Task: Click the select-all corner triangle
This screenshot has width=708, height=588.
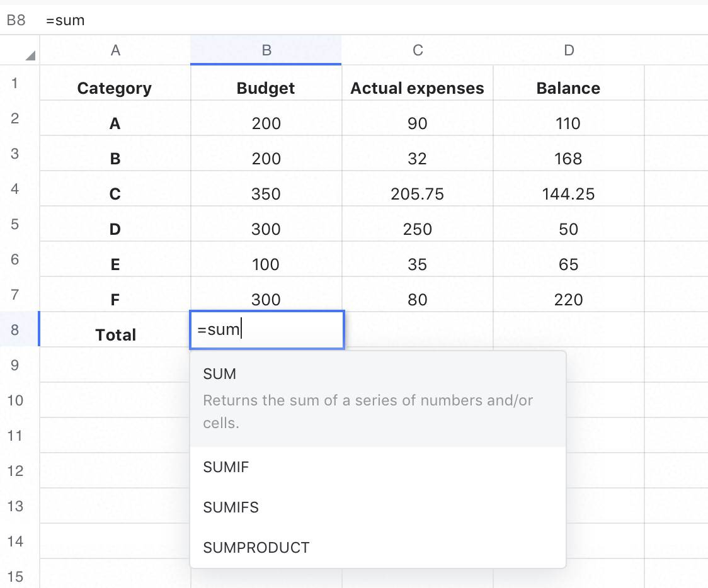Action: pos(30,56)
